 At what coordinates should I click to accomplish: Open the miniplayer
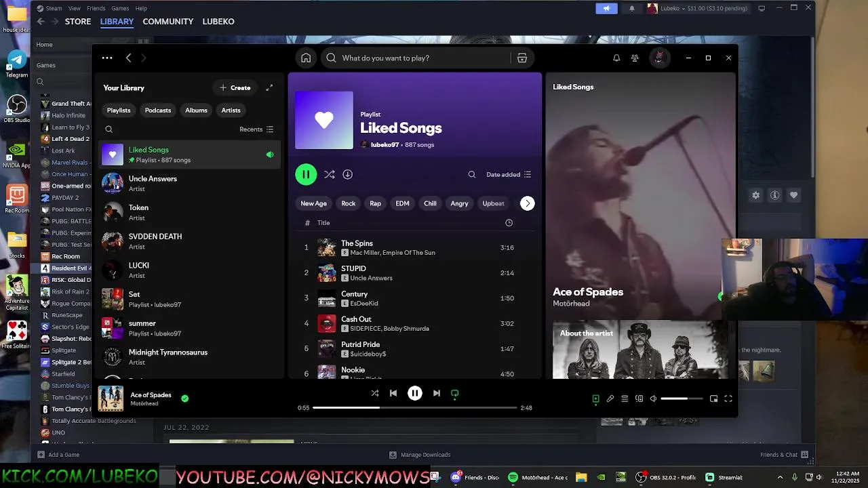tap(713, 399)
